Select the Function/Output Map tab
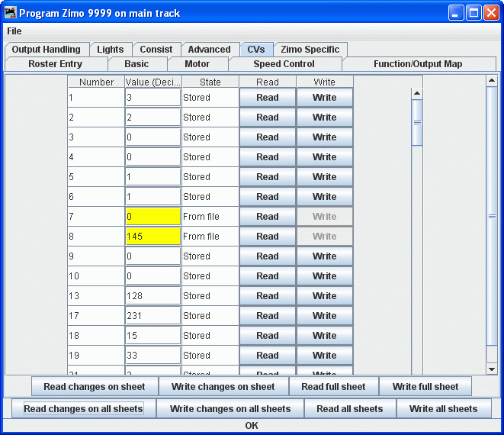The image size is (504, 435). click(x=417, y=64)
